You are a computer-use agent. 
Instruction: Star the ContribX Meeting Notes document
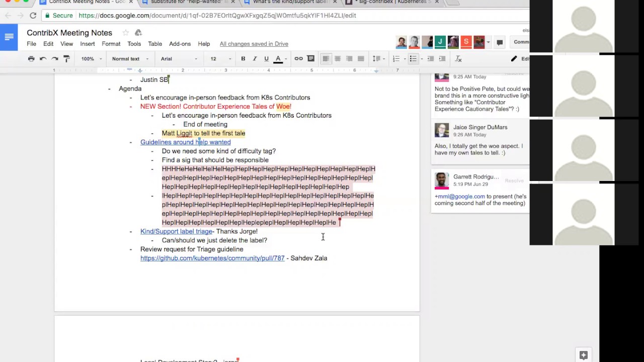pyautogui.click(x=125, y=33)
